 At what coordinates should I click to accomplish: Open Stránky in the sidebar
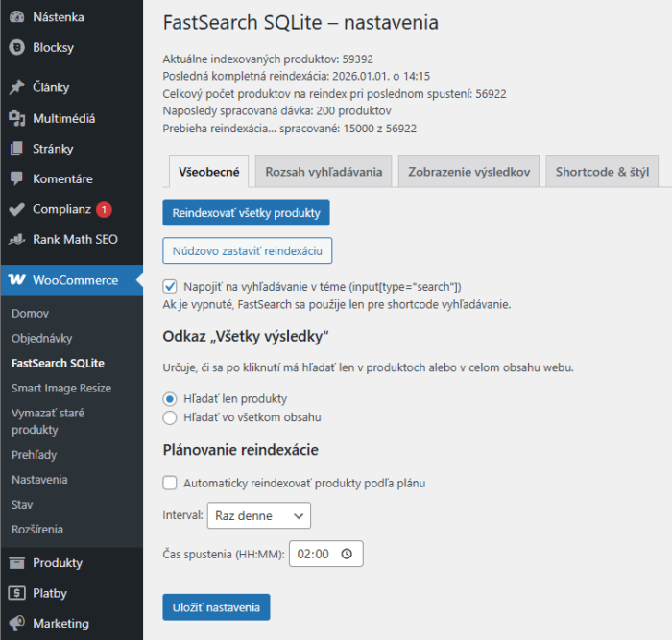coord(53,149)
